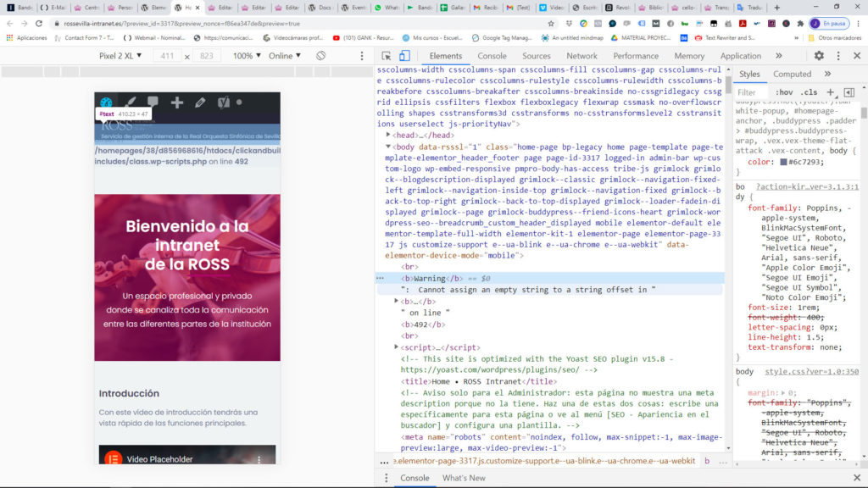Expand the head element node
This screenshot has width=868, height=488.
pos(388,135)
